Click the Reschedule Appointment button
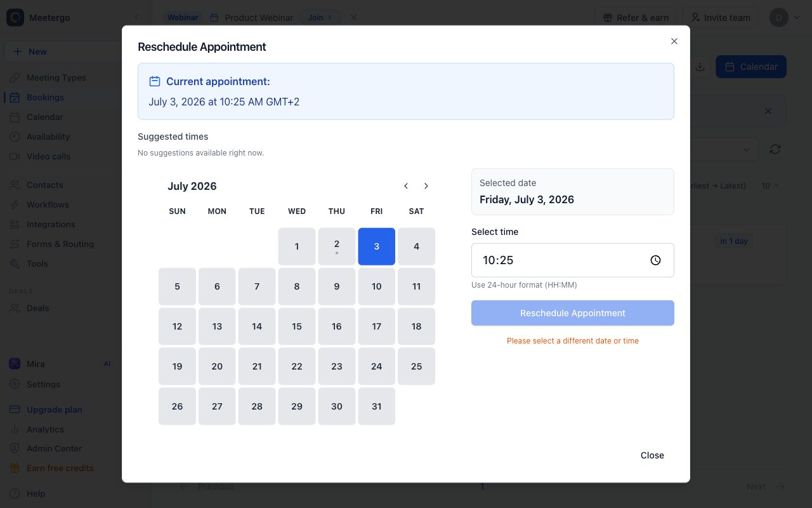 tap(573, 313)
